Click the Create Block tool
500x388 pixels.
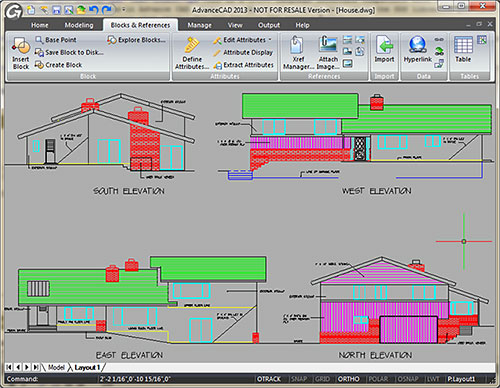click(x=58, y=65)
